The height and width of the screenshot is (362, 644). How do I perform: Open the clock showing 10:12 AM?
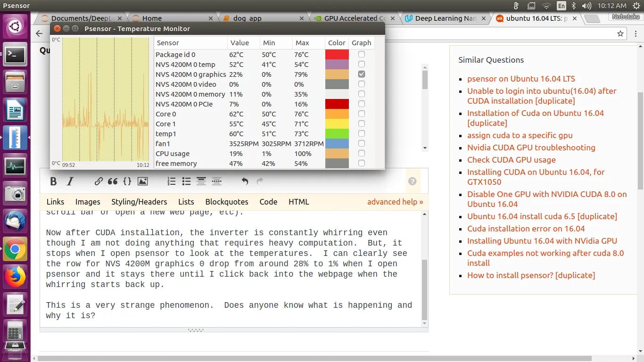pos(611,6)
